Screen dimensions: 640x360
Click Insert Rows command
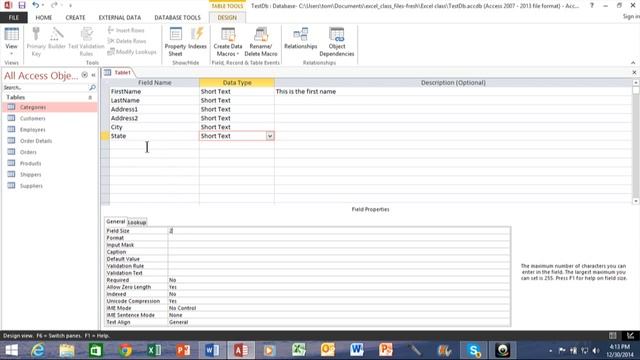[x=126, y=30]
